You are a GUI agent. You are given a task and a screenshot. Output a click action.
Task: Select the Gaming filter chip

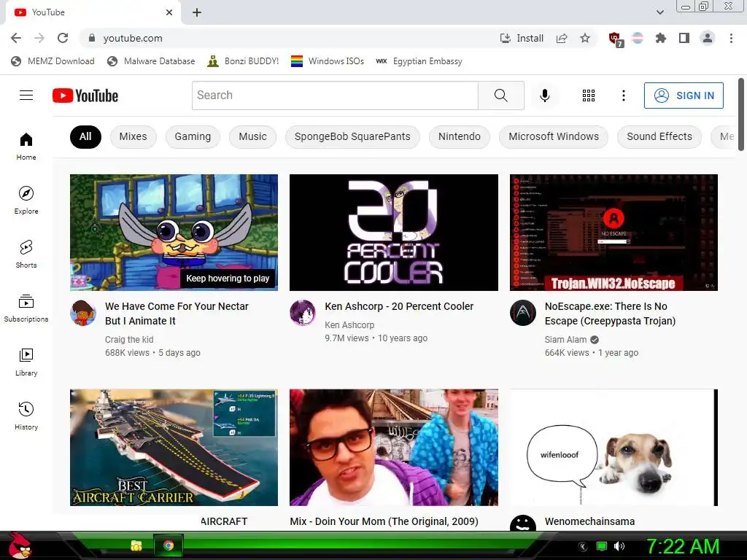[193, 136]
